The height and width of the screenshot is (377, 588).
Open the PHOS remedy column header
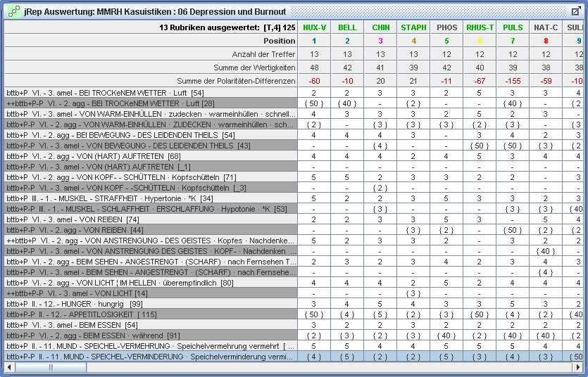coord(446,27)
